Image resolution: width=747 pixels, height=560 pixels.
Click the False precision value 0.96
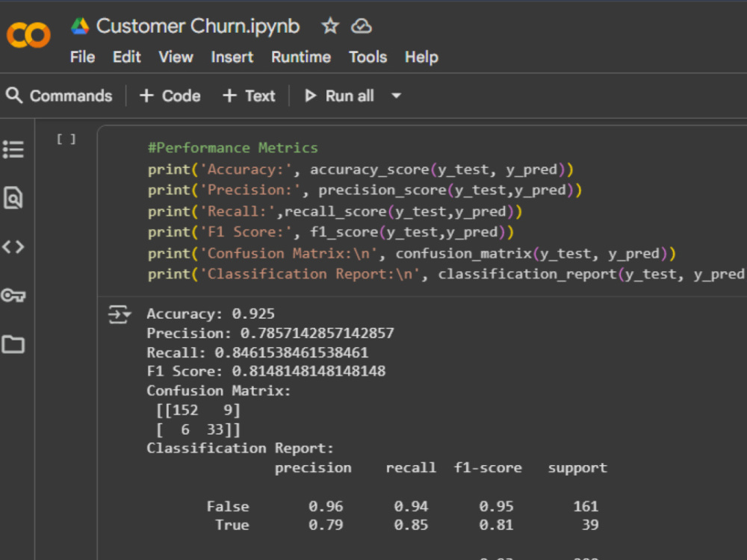(x=326, y=506)
